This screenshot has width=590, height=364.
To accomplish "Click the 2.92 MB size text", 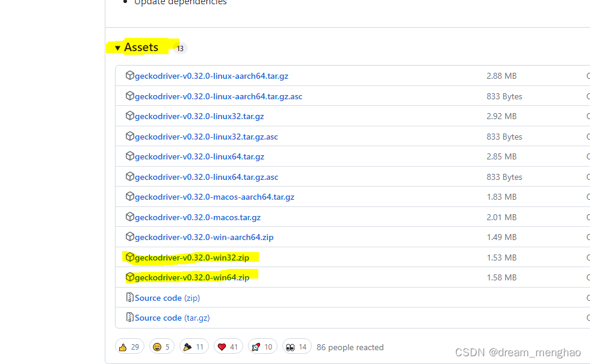I will pyautogui.click(x=501, y=116).
